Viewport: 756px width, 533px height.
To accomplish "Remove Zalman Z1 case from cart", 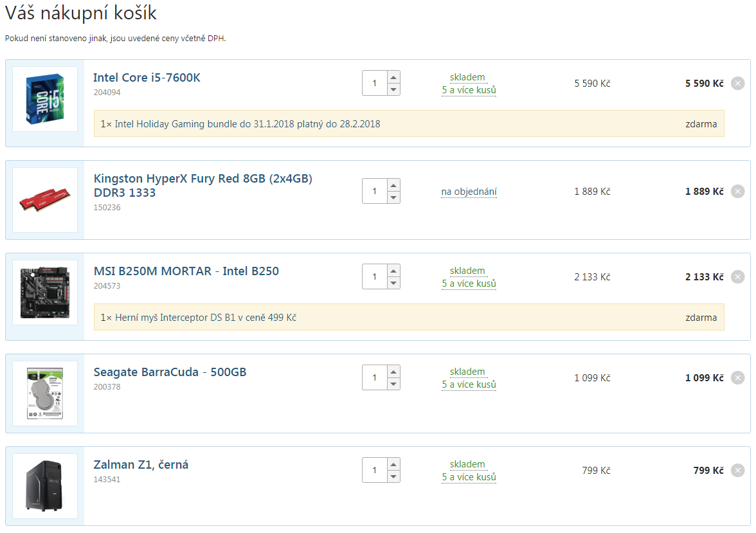I will (737, 471).
